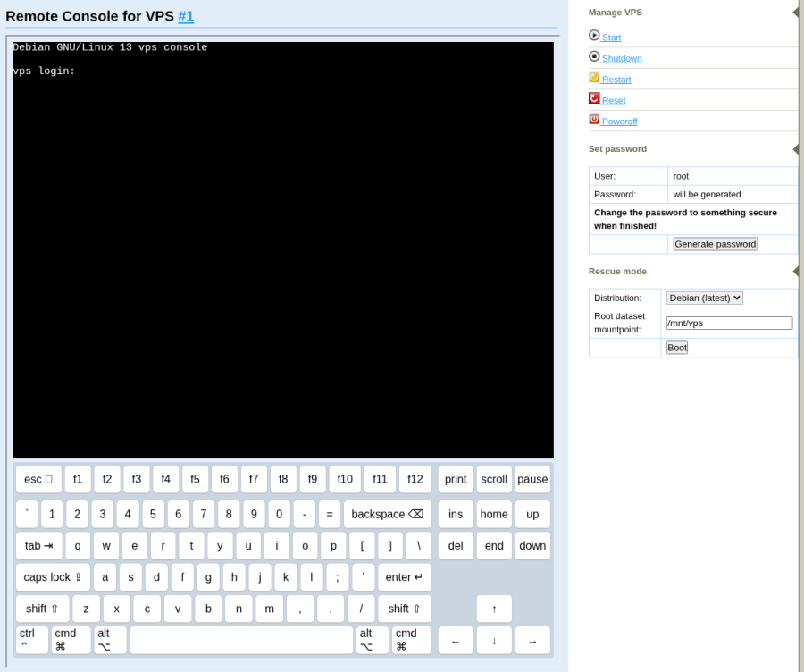Tap the page up key
The height and width of the screenshot is (672, 804).
[532, 514]
